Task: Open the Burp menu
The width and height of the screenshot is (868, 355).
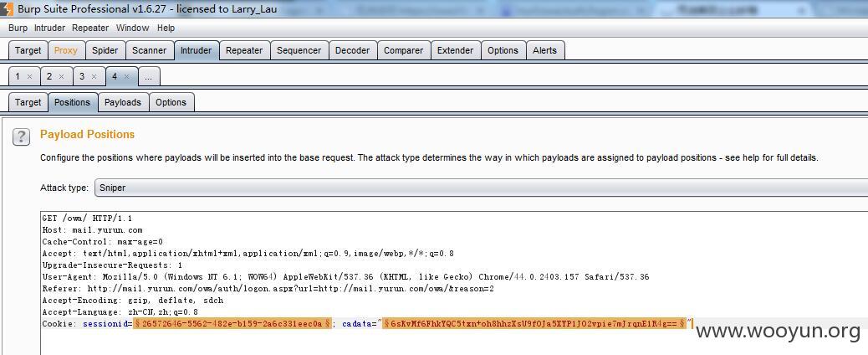Action: pyautogui.click(x=18, y=28)
